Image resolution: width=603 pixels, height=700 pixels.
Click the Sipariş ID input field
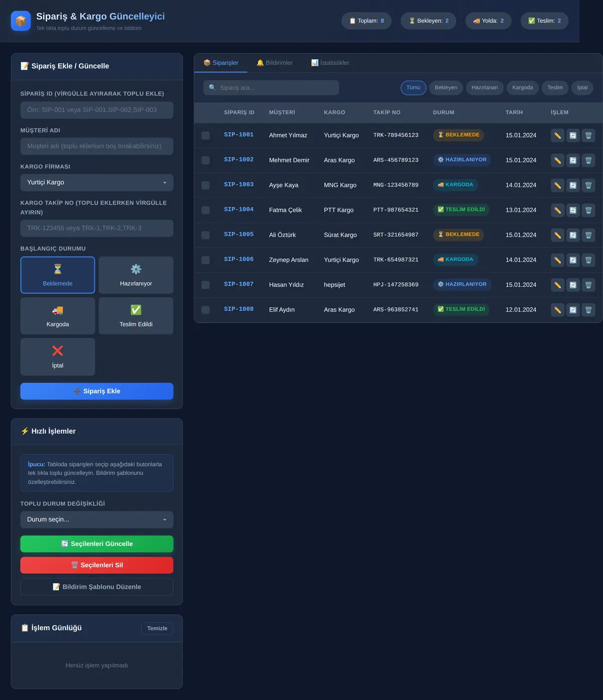pos(97,110)
